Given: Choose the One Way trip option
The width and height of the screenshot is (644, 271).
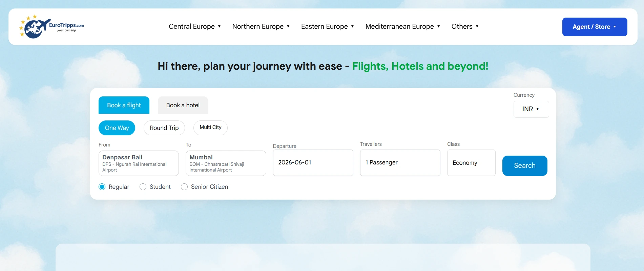Looking at the screenshot, I should (x=117, y=128).
